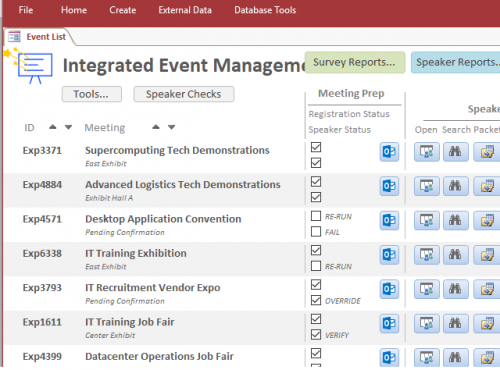Open Outlook email for IT Training Job Fair
500x370 pixels.
click(389, 323)
